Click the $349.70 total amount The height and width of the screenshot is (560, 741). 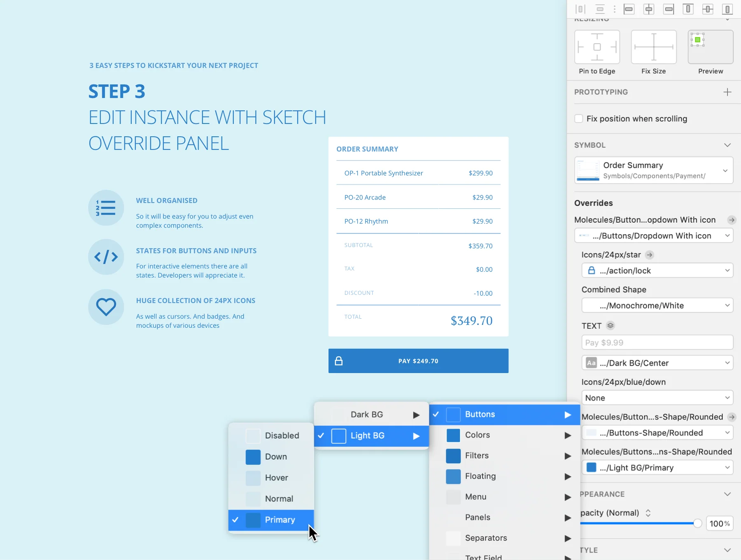pyautogui.click(x=472, y=321)
